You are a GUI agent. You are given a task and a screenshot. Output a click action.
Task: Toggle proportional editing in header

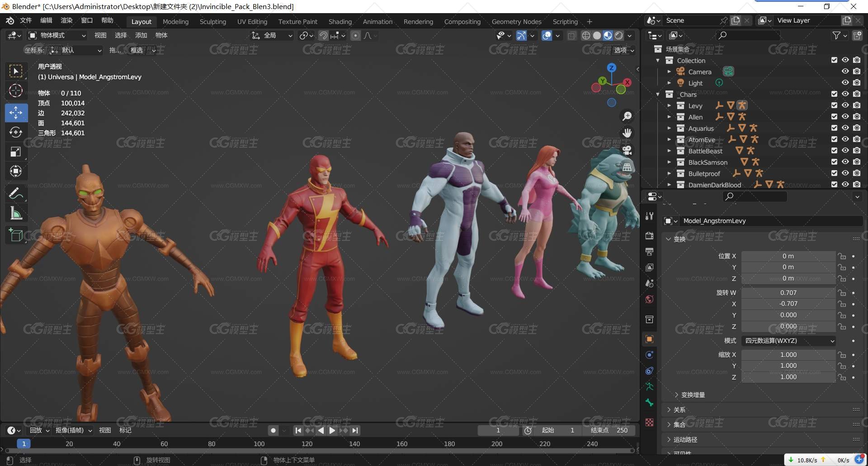point(356,36)
